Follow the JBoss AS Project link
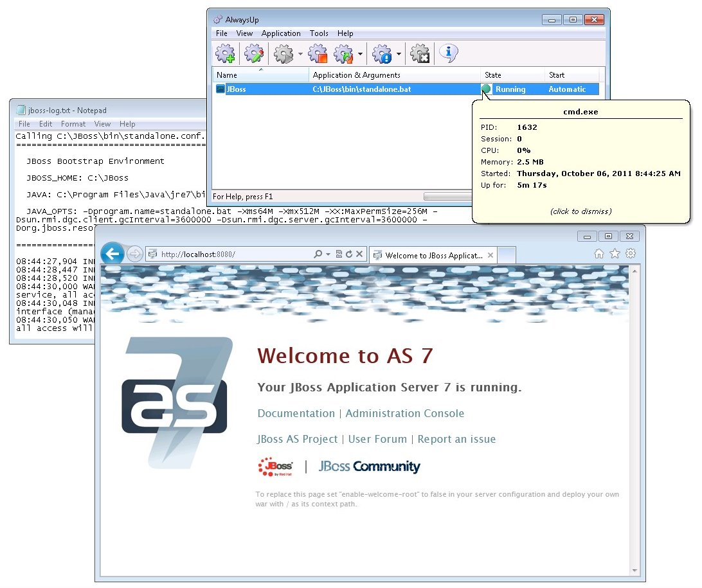The width and height of the screenshot is (702, 588). pos(297,439)
